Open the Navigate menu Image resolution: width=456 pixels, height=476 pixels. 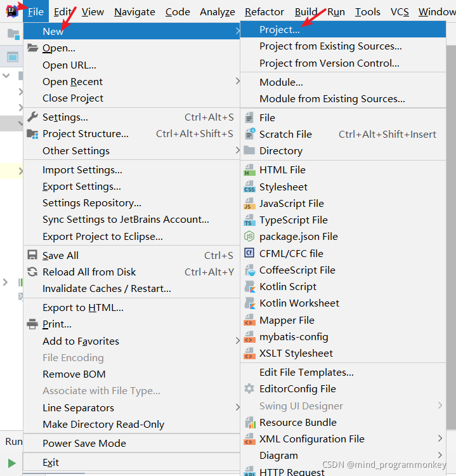(134, 12)
